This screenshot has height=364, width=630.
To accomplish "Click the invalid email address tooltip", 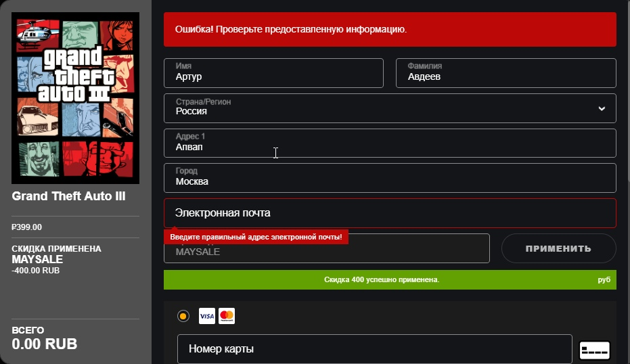I will [x=256, y=237].
